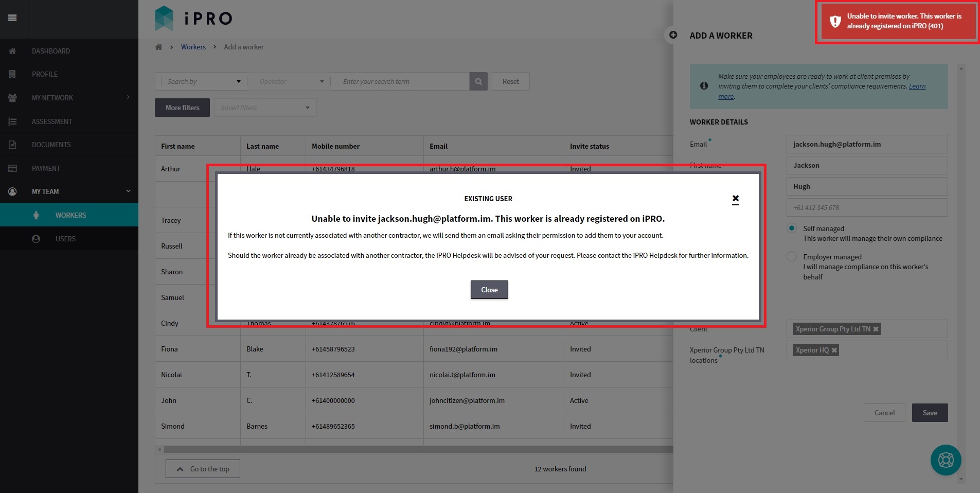Open the Saved filters dropdown
980x493 pixels.
265,108
